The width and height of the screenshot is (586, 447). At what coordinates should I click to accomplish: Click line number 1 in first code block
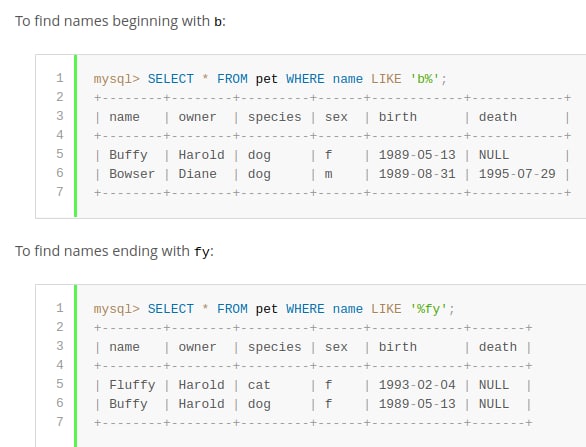click(x=60, y=78)
